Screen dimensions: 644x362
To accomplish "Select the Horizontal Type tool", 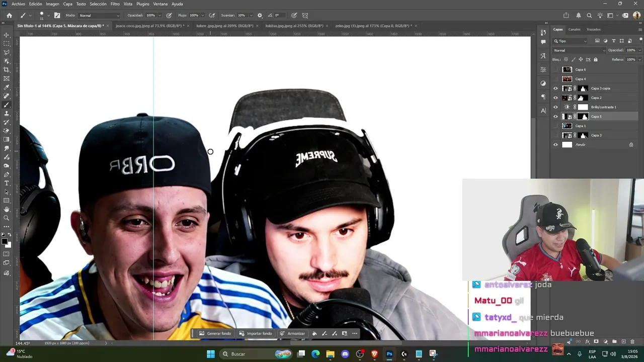I will [x=7, y=183].
